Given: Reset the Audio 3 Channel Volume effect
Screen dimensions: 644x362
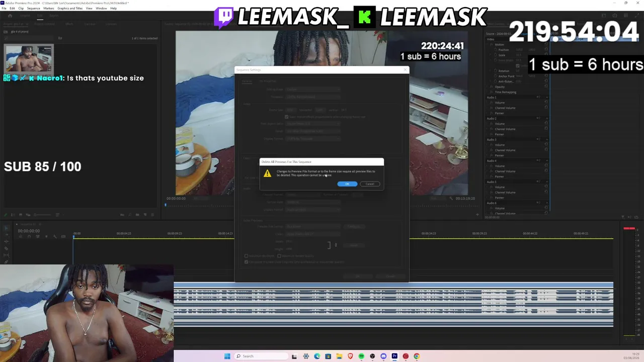Looking at the screenshot, I should click(546, 150).
